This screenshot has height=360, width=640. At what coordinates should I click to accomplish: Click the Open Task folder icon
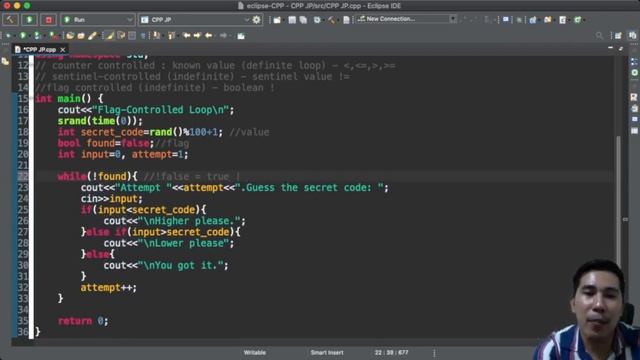tap(81, 36)
